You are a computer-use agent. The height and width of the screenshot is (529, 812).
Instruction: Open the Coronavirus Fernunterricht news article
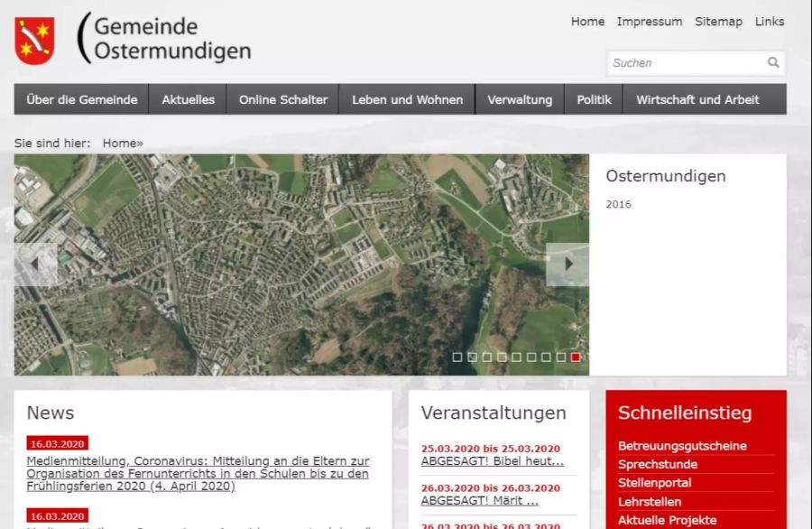[198, 474]
